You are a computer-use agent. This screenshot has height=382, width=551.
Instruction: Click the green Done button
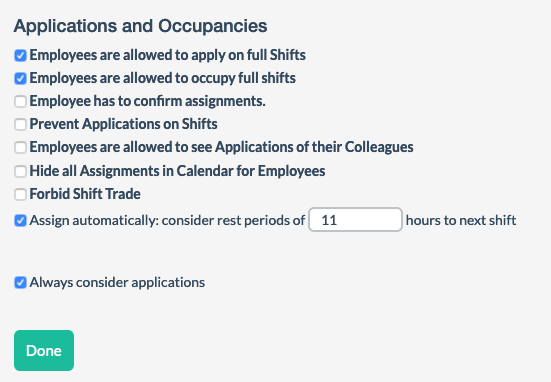(44, 350)
